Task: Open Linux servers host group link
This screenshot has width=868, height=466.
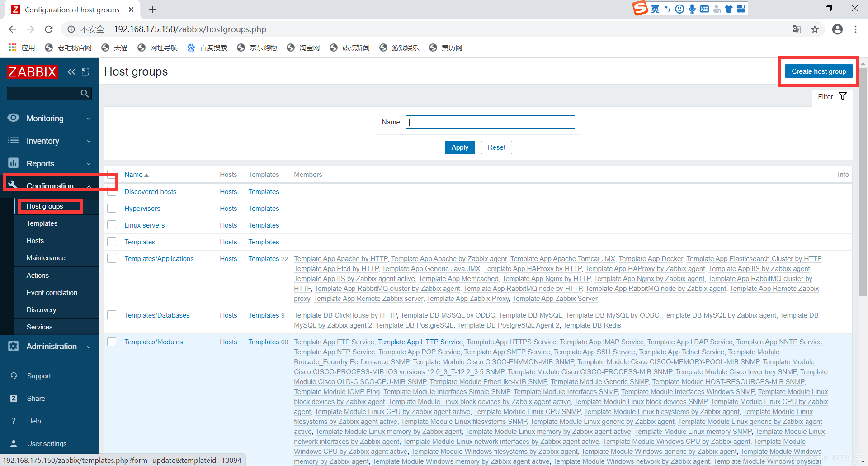Action: pyautogui.click(x=145, y=225)
